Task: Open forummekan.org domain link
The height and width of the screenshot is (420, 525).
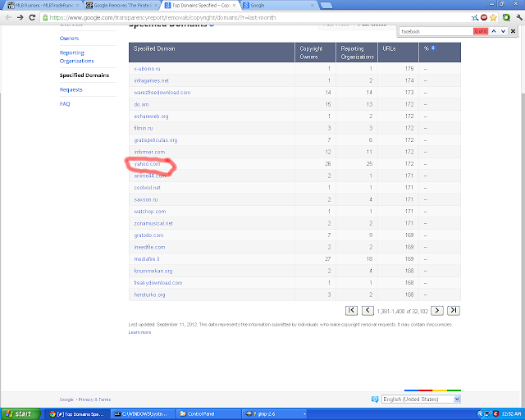Action: [153, 271]
